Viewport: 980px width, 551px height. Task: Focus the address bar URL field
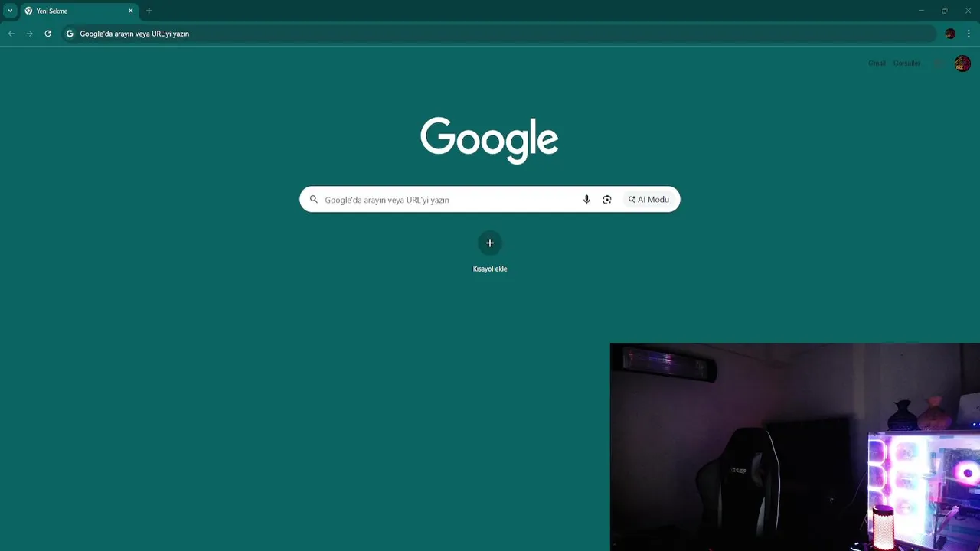coord(498,34)
